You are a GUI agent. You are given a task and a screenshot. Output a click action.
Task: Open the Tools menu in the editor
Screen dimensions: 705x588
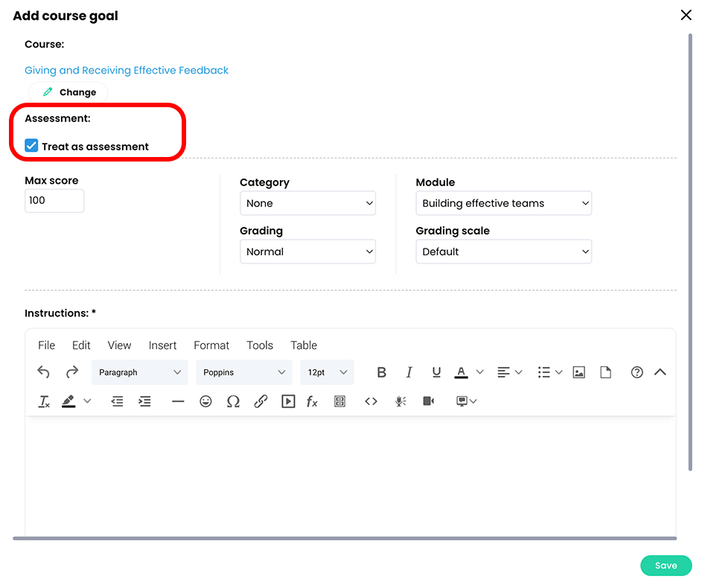point(260,345)
